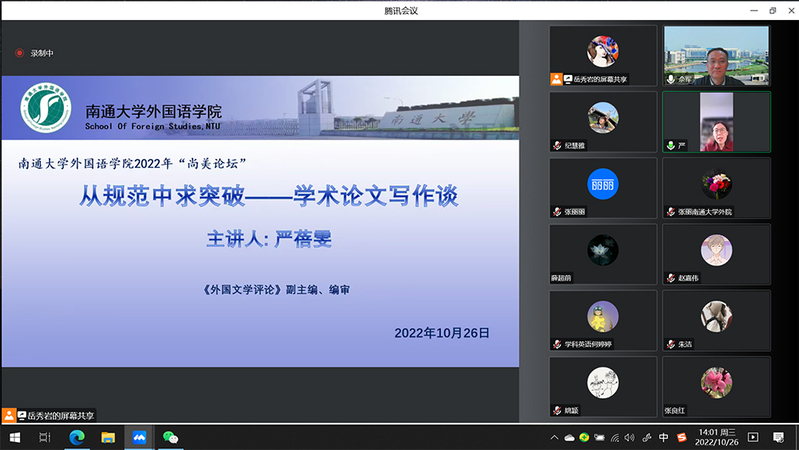This screenshot has height=450, width=799.
Task: Open Task View on the taskbar
Action: [44, 437]
